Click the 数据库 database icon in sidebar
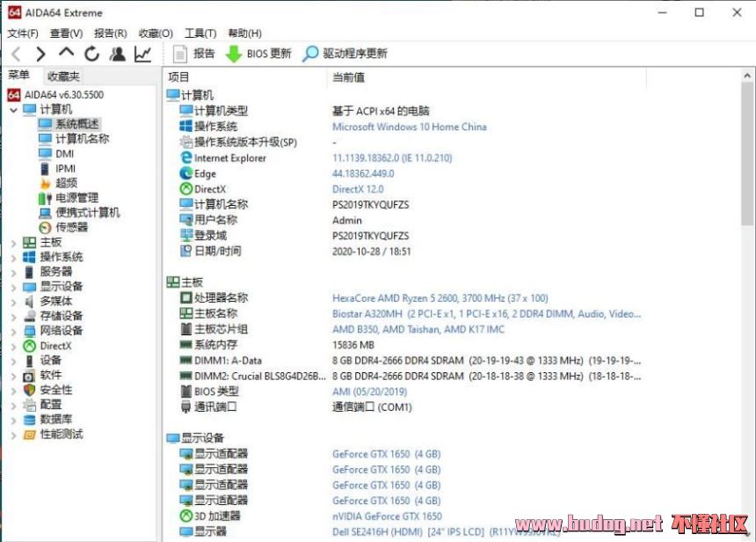This screenshot has width=756, height=542. (29, 420)
